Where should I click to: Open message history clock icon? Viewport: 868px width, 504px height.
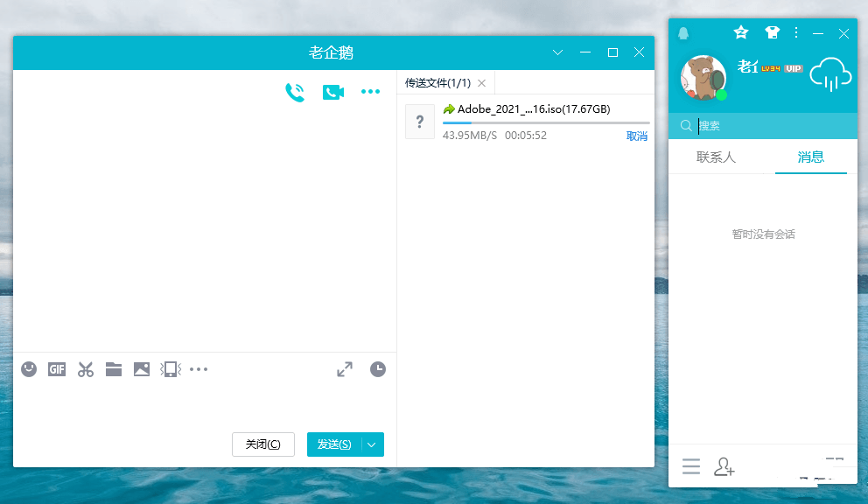(377, 369)
